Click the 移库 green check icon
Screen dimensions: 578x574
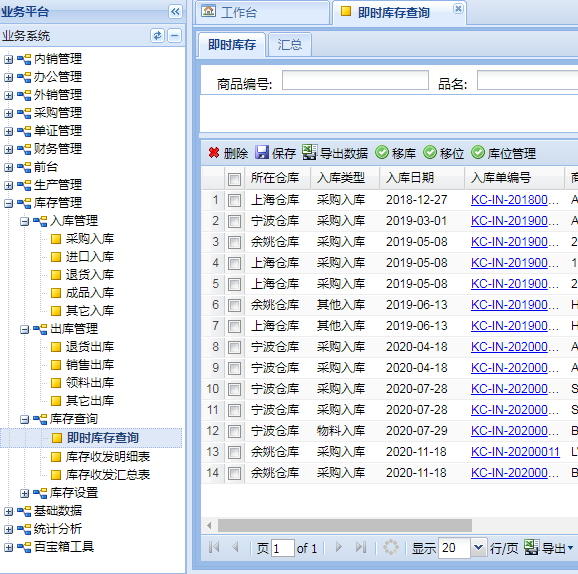tap(382, 152)
